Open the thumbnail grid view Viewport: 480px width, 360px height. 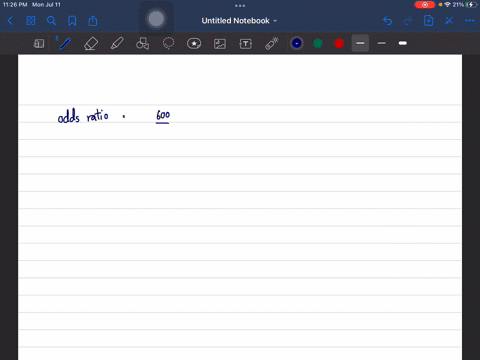coord(31,21)
